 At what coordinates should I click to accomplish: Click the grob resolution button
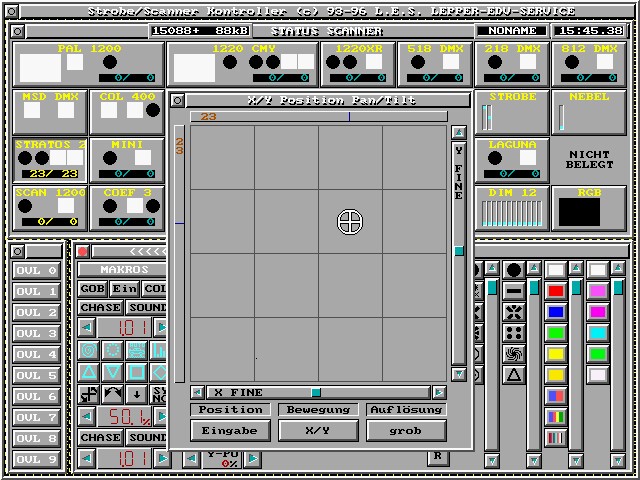point(406,431)
